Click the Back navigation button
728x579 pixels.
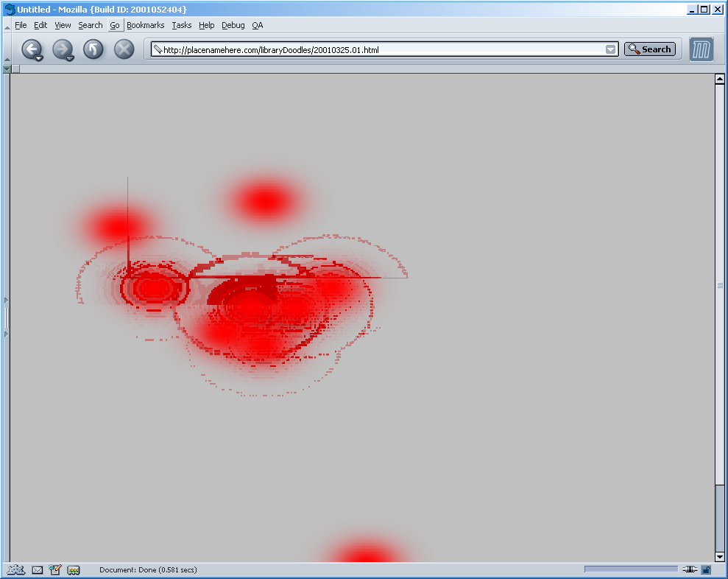pyautogui.click(x=30, y=49)
